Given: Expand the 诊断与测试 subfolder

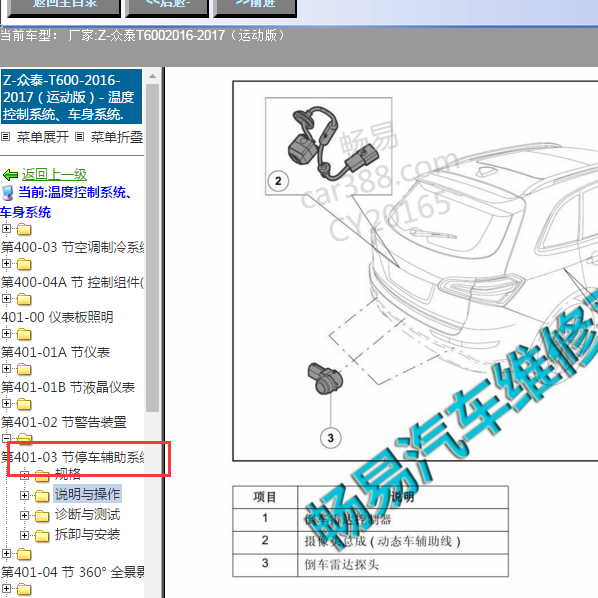Looking at the screenshot, I should (x=24, y=515).
